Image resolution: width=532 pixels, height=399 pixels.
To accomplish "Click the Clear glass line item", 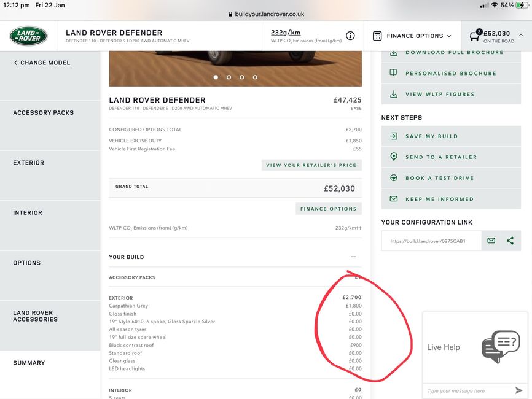I will pos(235,361).
